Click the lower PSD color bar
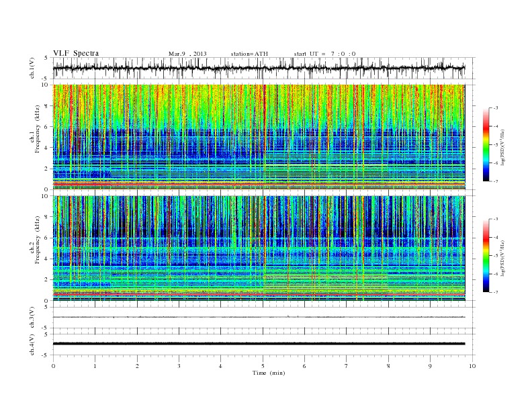 (486, 255)
